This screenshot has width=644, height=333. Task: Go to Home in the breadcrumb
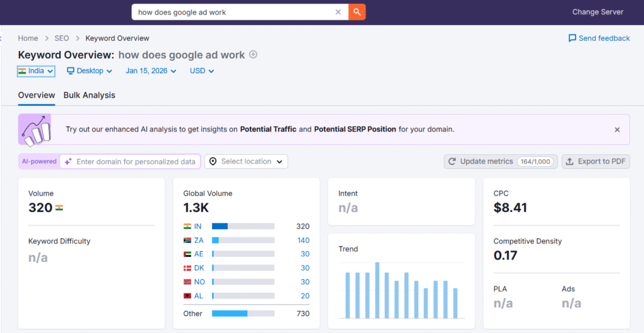click(28, 38)
